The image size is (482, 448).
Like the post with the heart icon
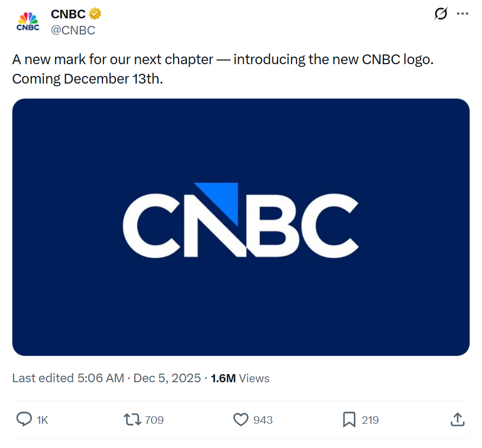point(240,419)
